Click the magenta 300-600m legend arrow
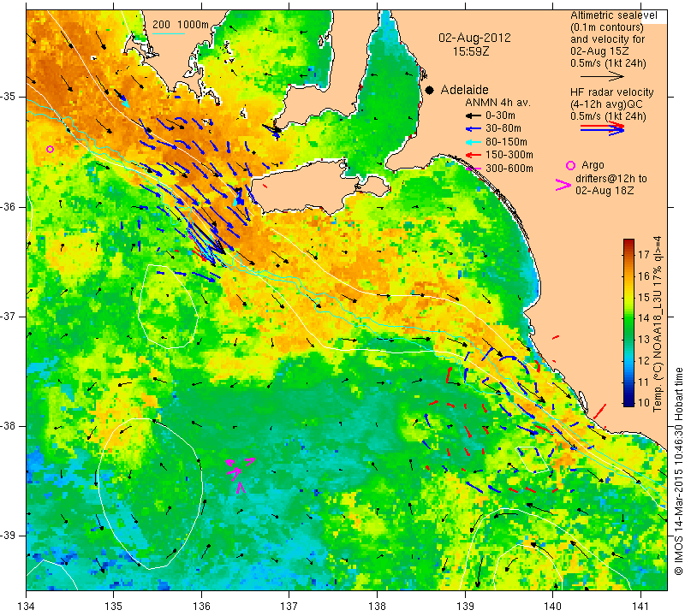The height and width of the screenshot is (616, 685). click(472, 169)
